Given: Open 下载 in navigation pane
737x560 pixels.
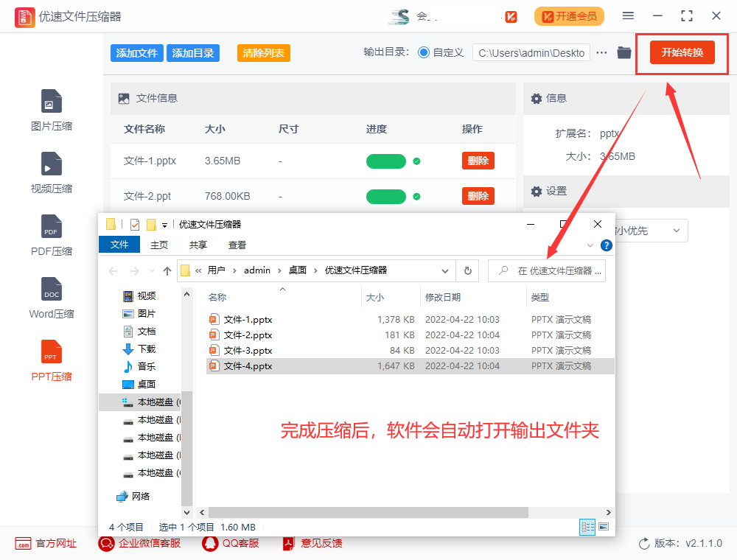Looking at the screenshot, I should pos(139,349).
